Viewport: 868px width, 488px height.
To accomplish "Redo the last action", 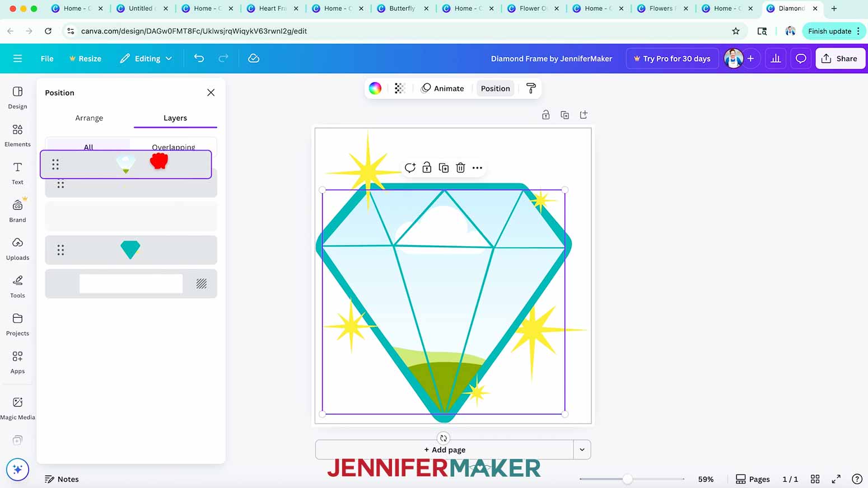I will point(223,58).
